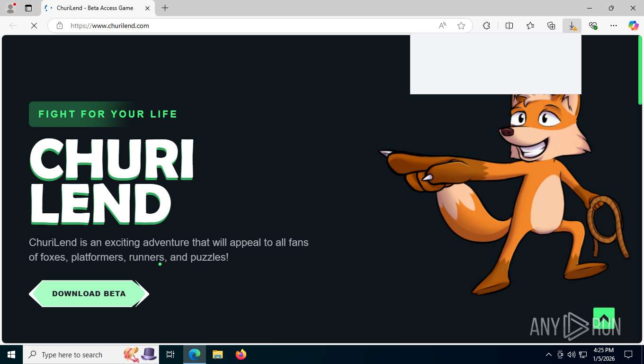Add page to favorites star icon
Screen dimensions: 644x364
(461, 26)
